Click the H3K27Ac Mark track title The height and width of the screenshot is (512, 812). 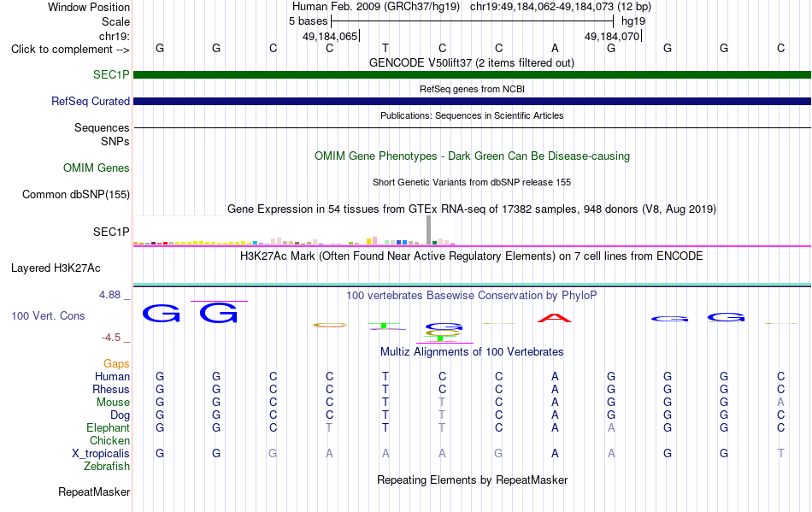[472, 256]
